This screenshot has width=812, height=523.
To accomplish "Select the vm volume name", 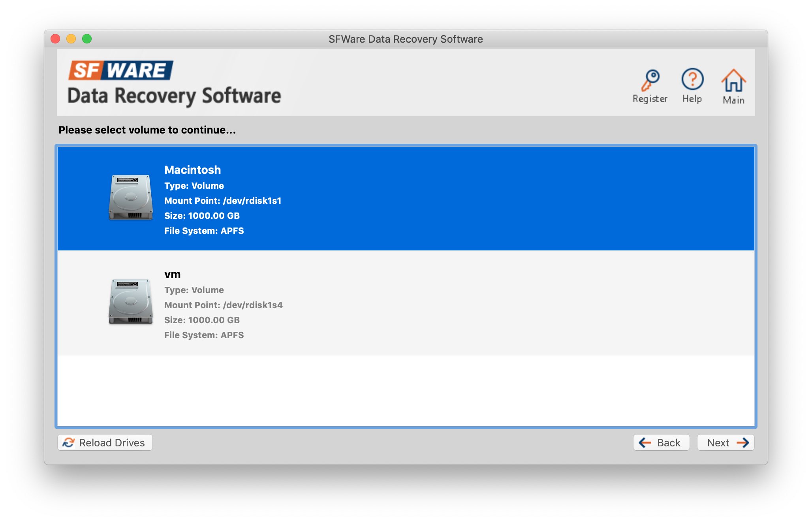I will click(173, 274).
